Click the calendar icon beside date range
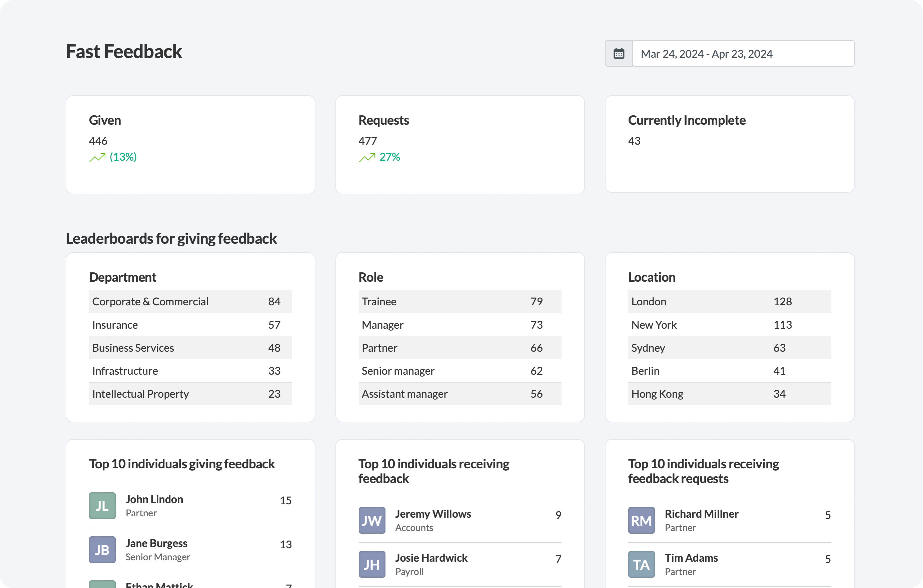Screen dimensions: 923x588 coord(619,53)
